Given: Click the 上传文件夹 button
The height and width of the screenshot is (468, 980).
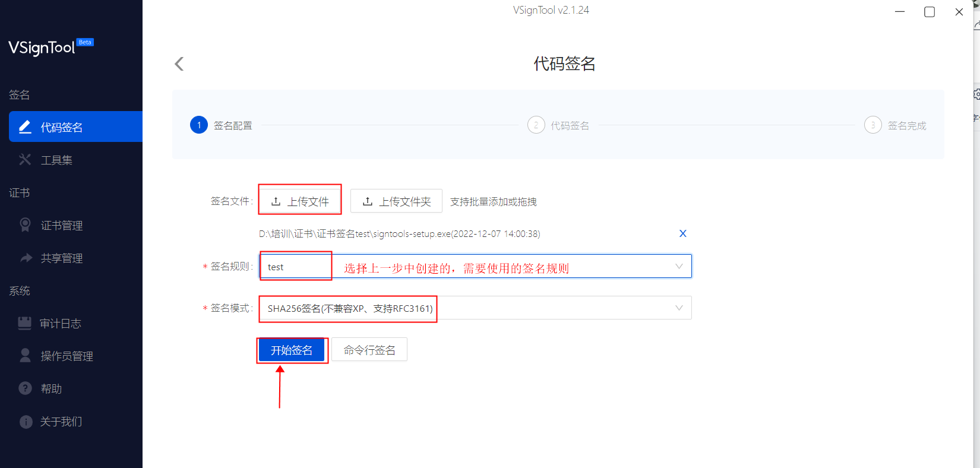Looking at the screenshot, I should tap(396, 201).
